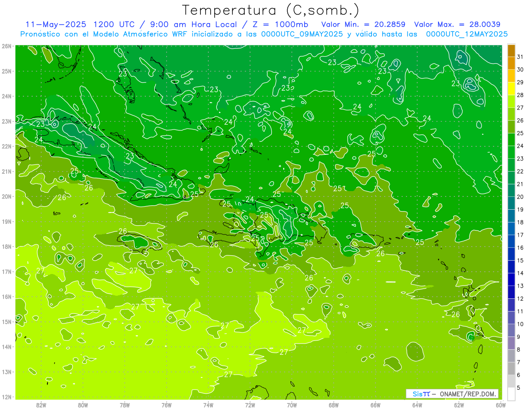Click the '12N' latitude axis label
The width and height of the screenshot is (532, 411).
point(7,397)
